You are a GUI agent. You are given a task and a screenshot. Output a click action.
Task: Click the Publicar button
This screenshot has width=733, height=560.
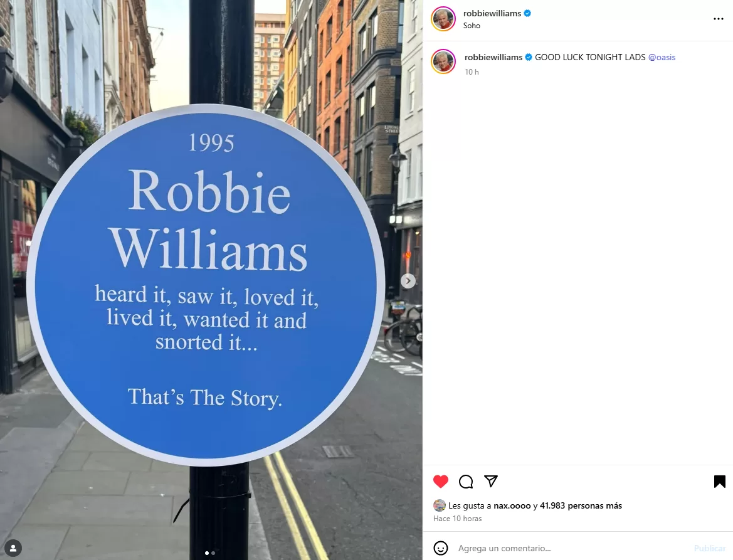(709, 548)
